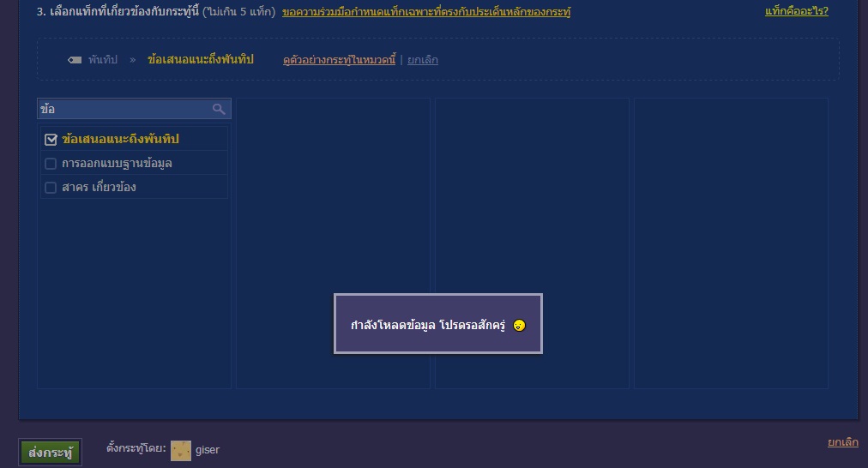Click giser's profile avatar
This screenshot has height=468, width=868.
tap(180, 450)
